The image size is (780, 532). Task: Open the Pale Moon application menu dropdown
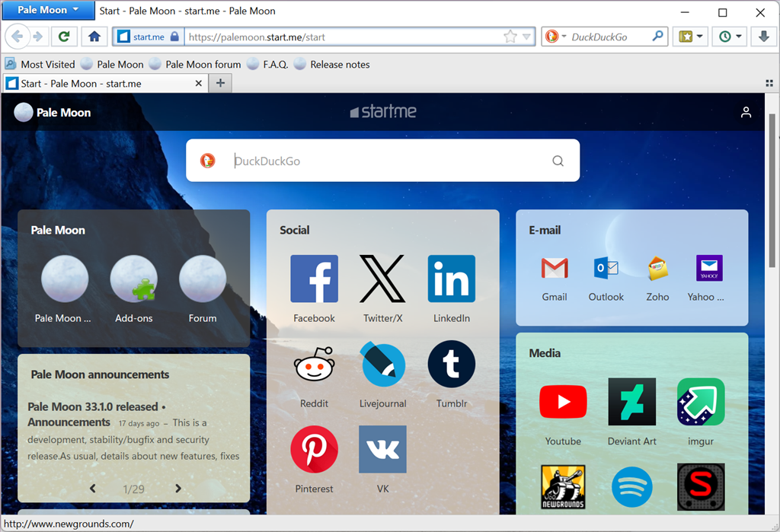coord(48,10)
